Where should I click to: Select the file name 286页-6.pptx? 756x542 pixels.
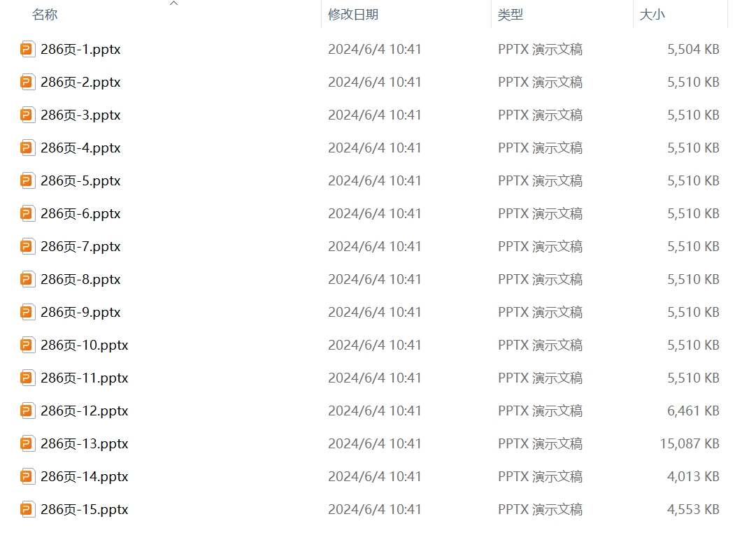click(80, 213)
